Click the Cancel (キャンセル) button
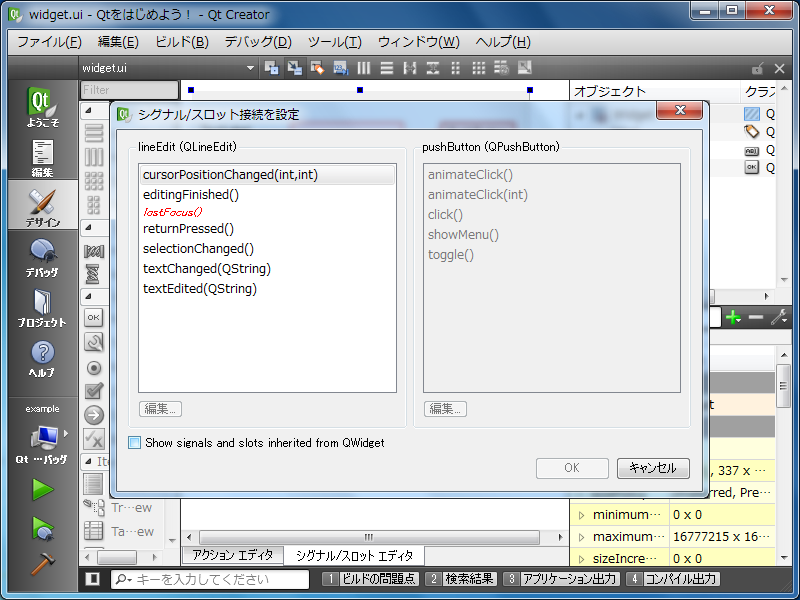 653,468
